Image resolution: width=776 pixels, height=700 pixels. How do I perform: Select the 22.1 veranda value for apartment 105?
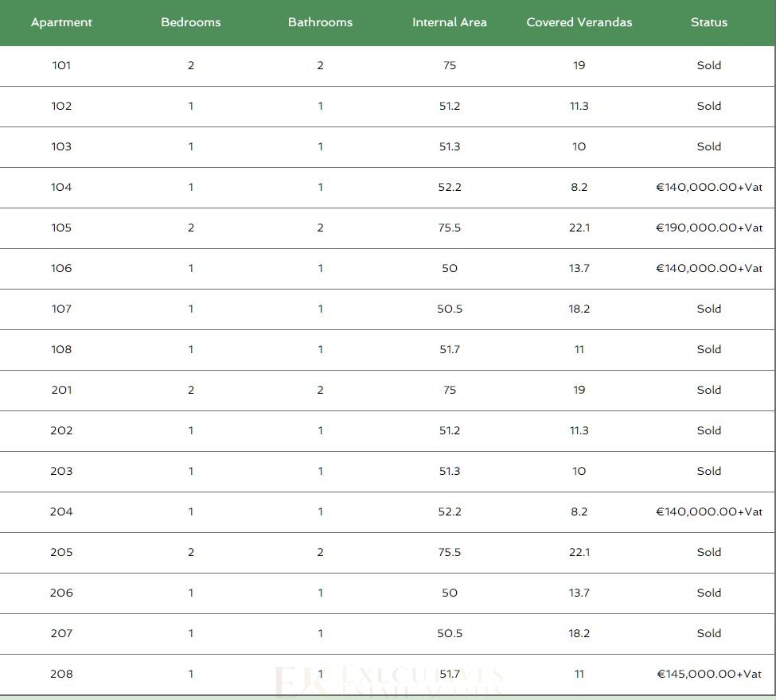click(579, 227)
